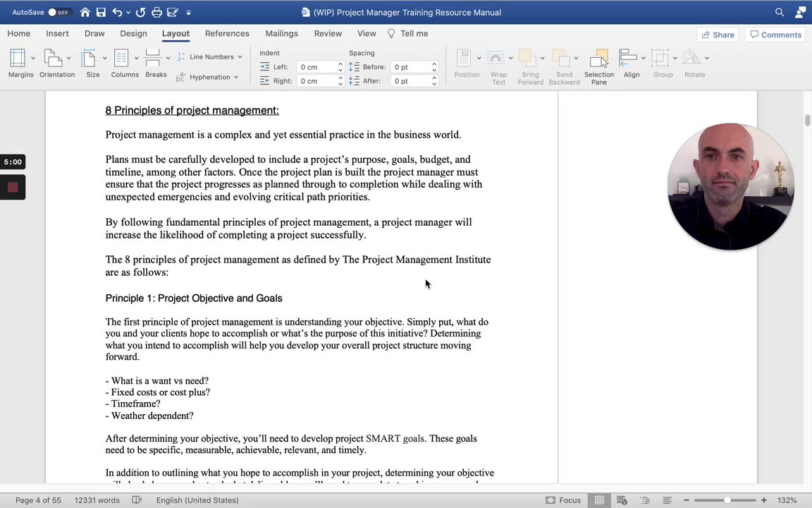Switch to Print Layout view icon
Screen dimensions: 812x508
(599, 500)
